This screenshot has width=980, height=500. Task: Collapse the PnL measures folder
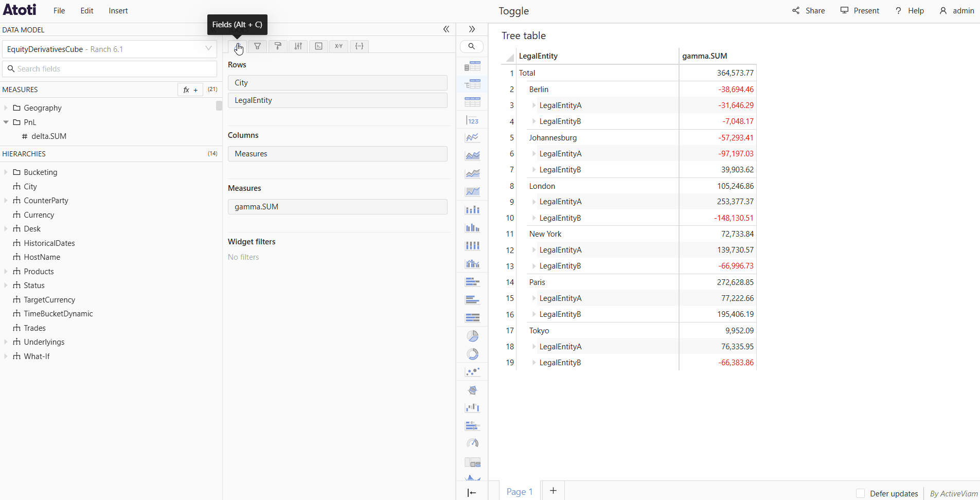6,122
